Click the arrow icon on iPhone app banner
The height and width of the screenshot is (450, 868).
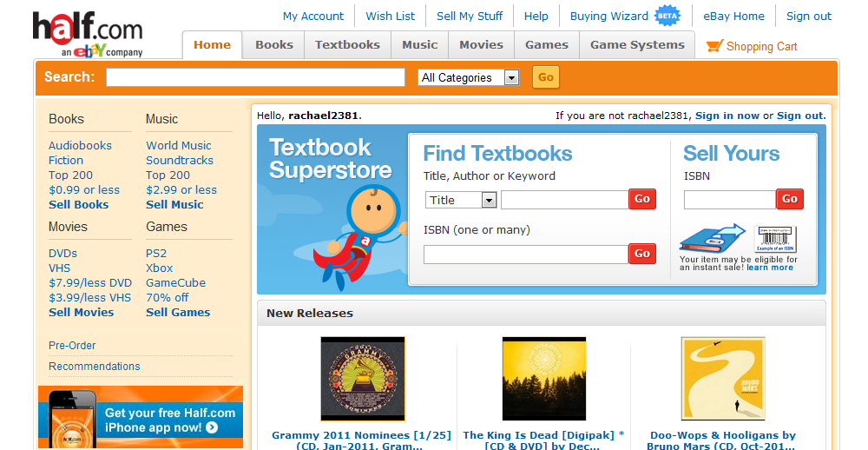[212, 427]
